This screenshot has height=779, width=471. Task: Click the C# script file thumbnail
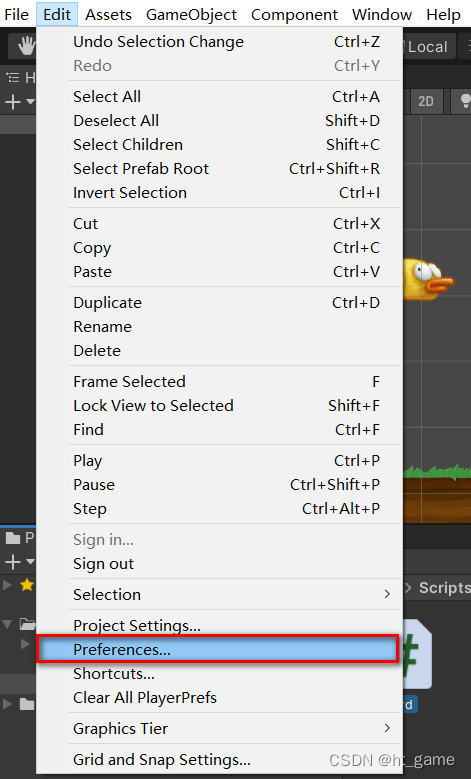[418, 654]
